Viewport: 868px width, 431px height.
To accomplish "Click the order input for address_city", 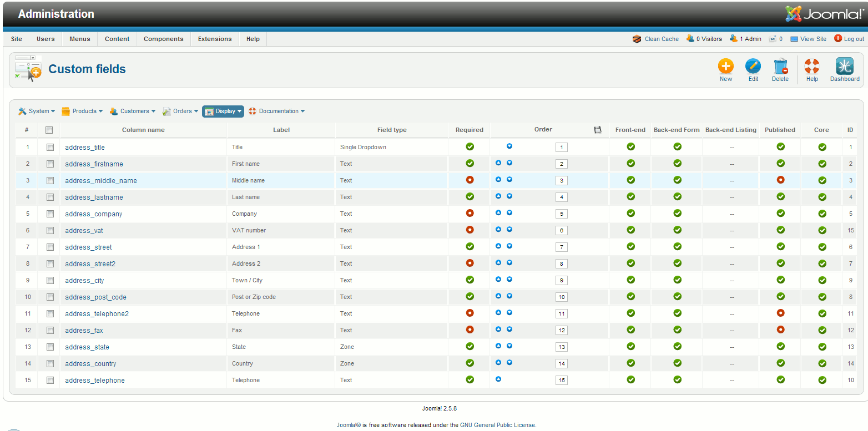I will [x=561, y=281].
